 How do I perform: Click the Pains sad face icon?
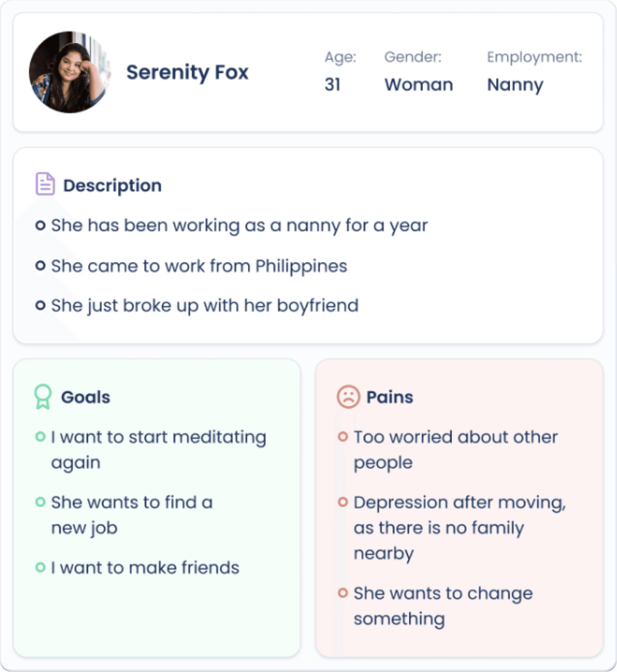pos(348,397)
